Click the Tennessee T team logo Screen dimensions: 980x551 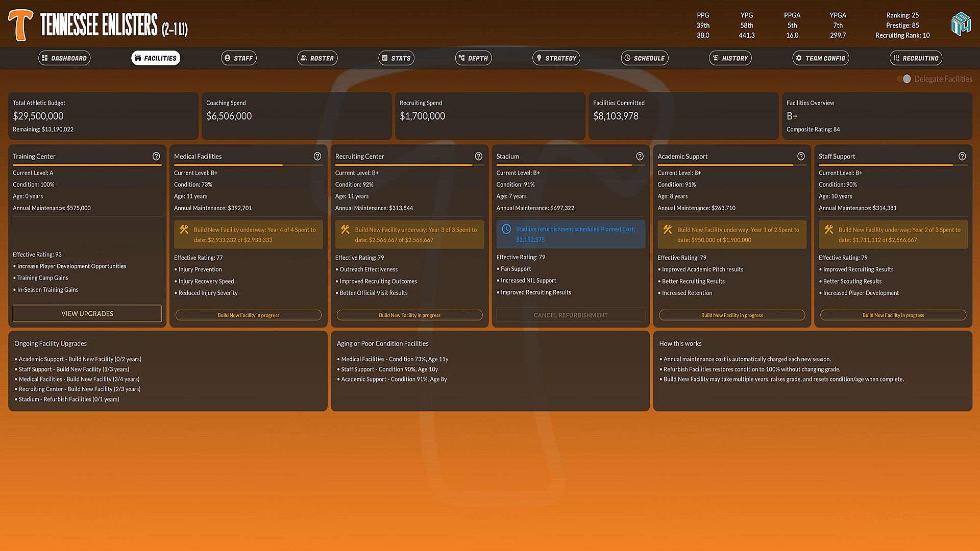click(x=20, y=24)
